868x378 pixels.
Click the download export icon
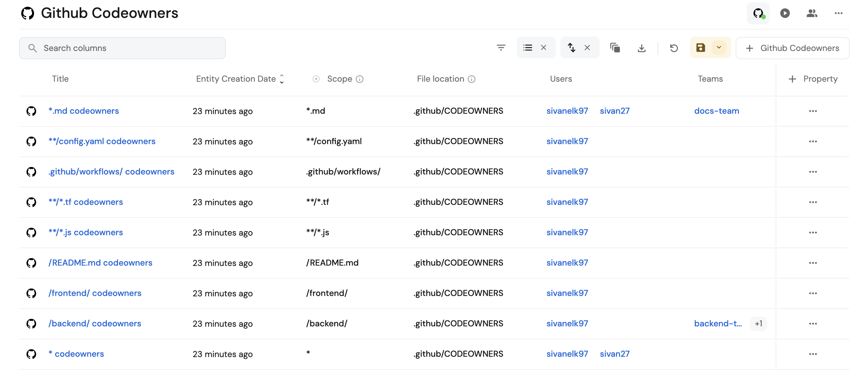tap(641, 48)
